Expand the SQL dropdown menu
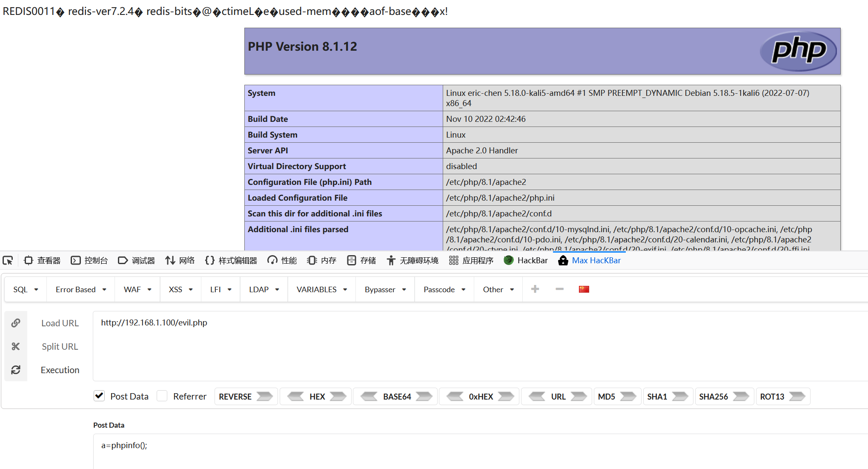 [26, 289]
